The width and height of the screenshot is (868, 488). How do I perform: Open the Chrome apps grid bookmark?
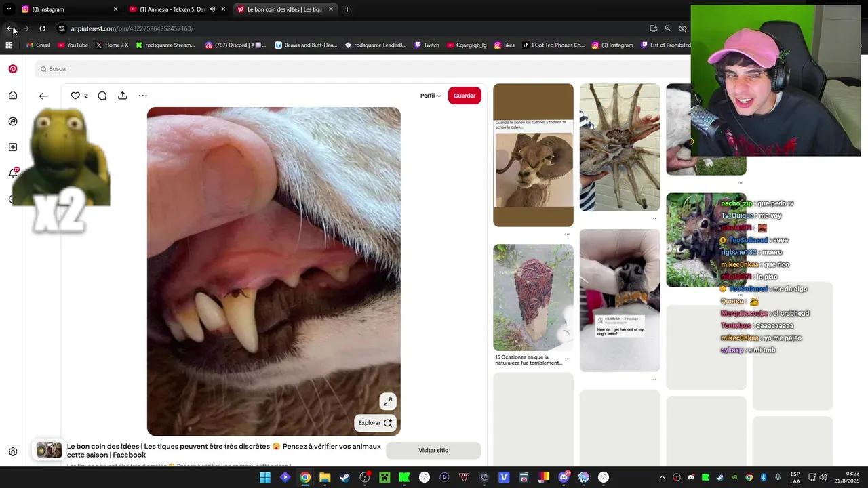[x=9, y=45]
